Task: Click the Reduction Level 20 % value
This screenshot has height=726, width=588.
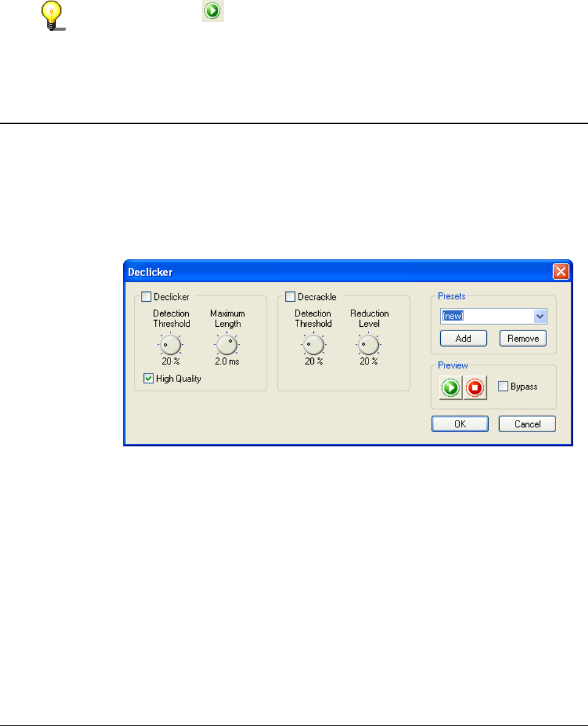Action: (x=369, y=361)
